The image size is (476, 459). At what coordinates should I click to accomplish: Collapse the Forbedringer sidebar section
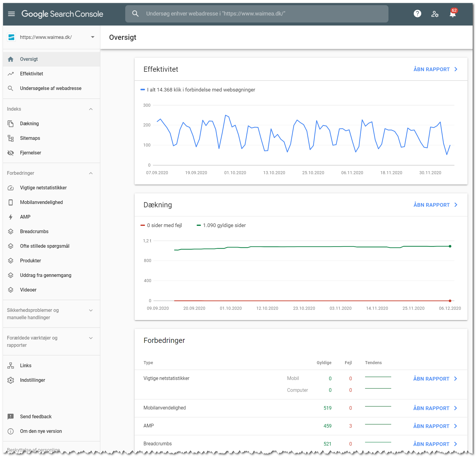91,173
